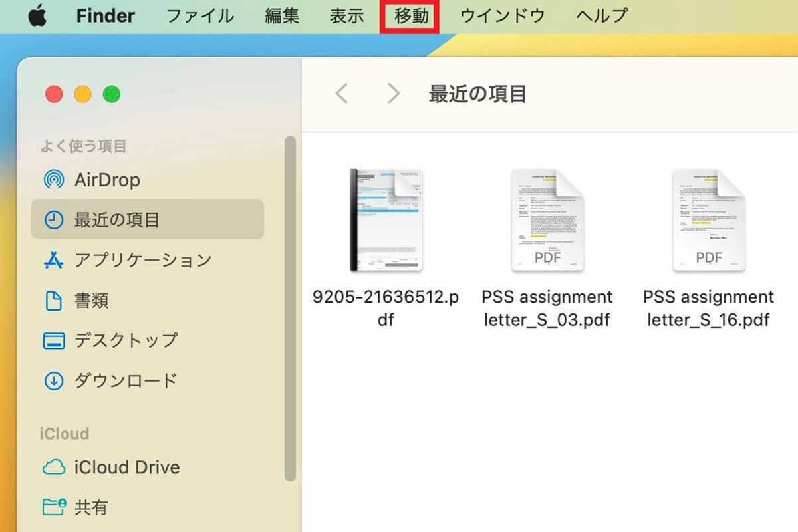Image resolution: width=798 pixels, height=532 pixels.
Task: Open デスクトップ label in sidebar
Action: tap(126, 340)
